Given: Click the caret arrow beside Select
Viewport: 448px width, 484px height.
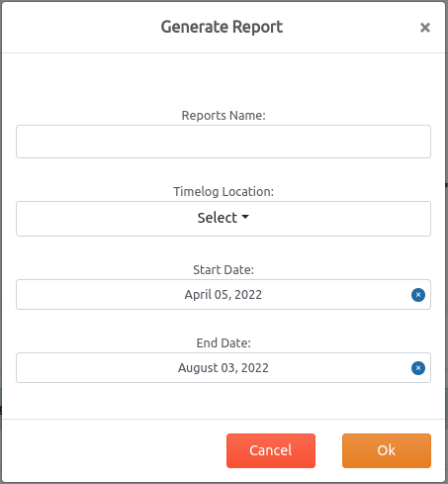Looking at the screenshot, I should pos(245,217).
